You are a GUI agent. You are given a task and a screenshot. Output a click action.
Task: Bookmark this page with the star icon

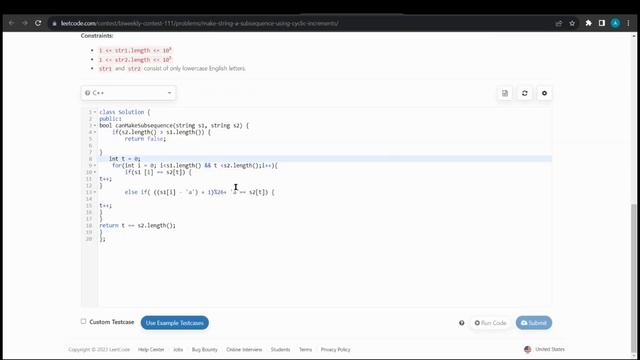[x=572, y=23]
